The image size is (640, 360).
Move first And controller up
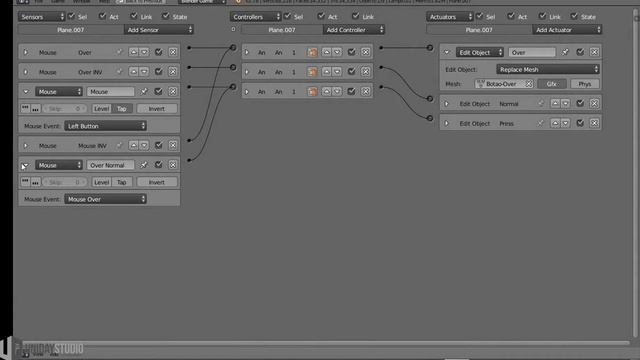click(326, 52)
